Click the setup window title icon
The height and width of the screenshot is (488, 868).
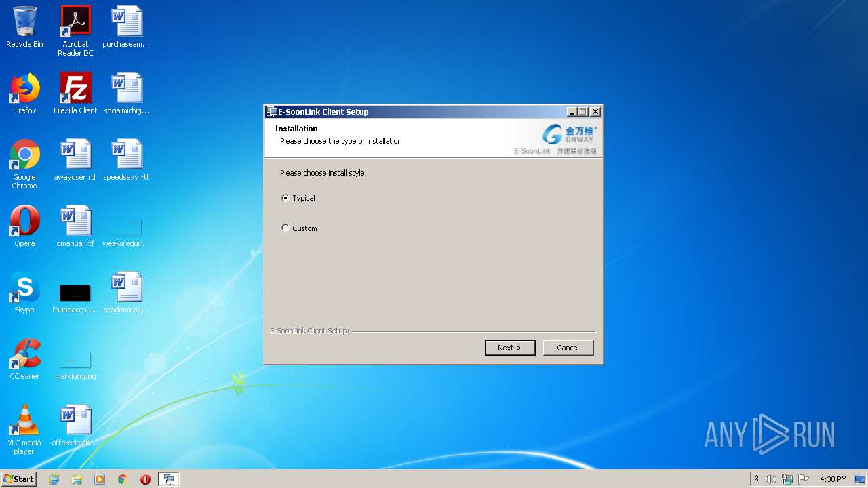click(x=272, y=112)
